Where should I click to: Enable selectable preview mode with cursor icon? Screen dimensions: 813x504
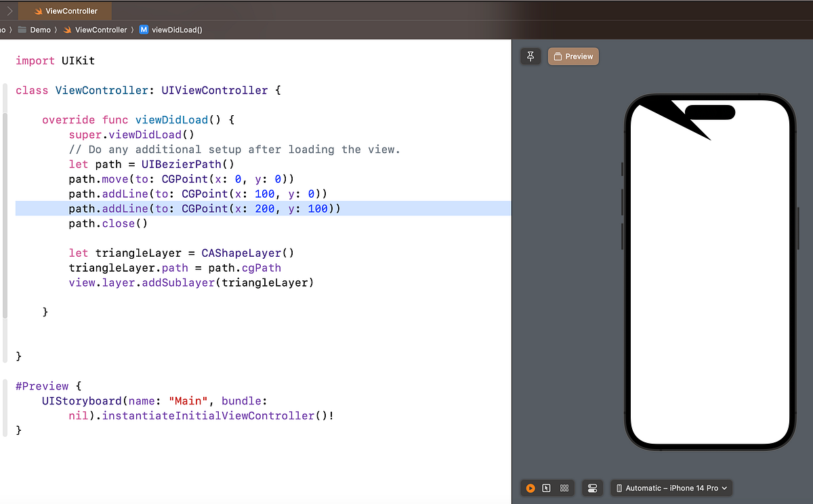coord(546,488)
